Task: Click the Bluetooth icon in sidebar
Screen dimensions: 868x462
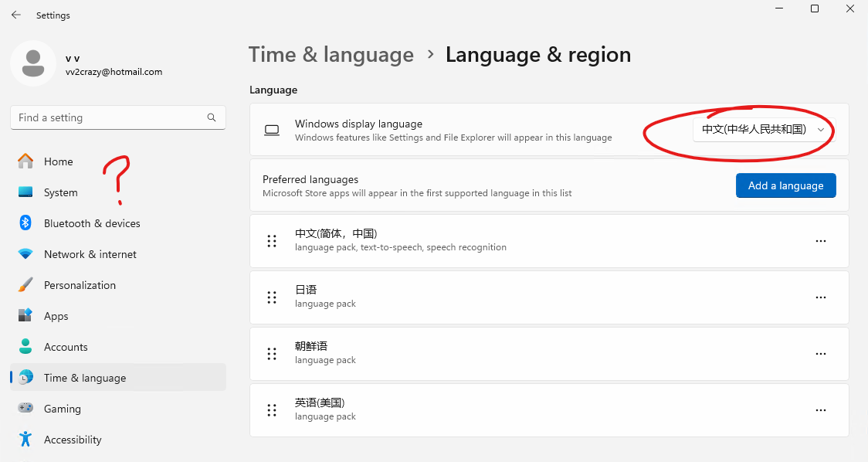Action: [25, 223]
